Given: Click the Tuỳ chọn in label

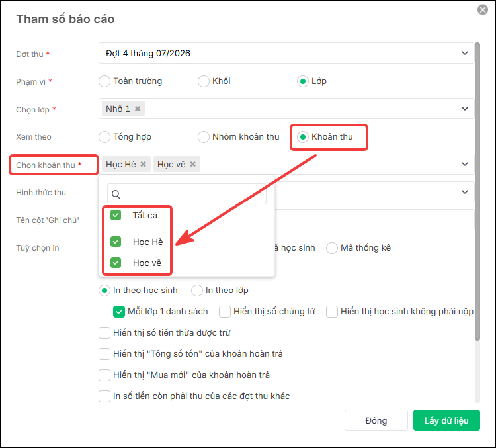Looking at the screenshot, I should (x=38, y=248).
